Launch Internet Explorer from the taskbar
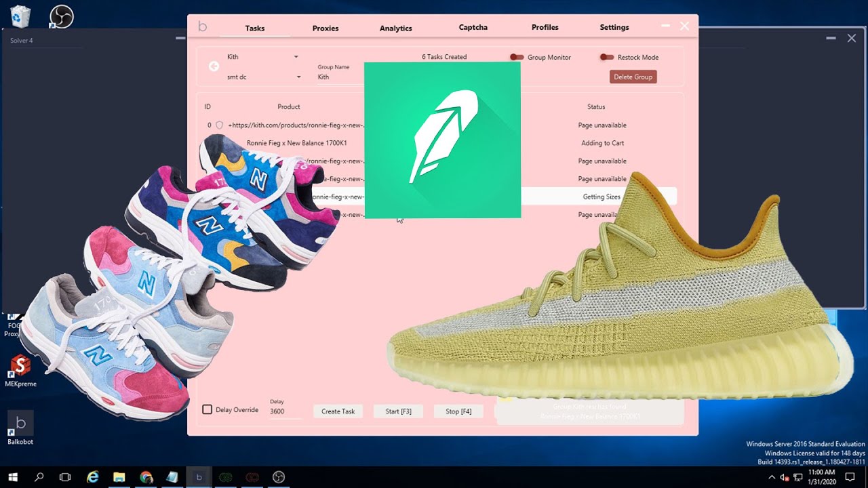 tap(93, 477)
